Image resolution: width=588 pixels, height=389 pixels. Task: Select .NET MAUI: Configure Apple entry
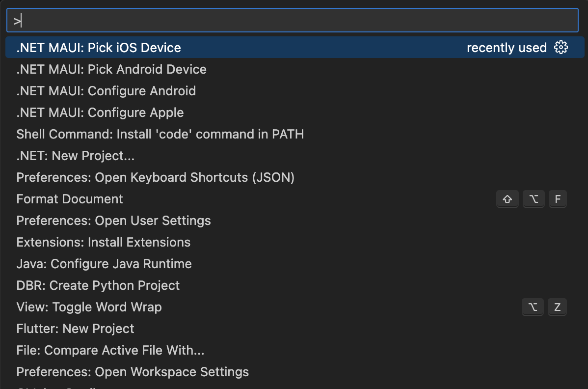[x=100, y=112]
